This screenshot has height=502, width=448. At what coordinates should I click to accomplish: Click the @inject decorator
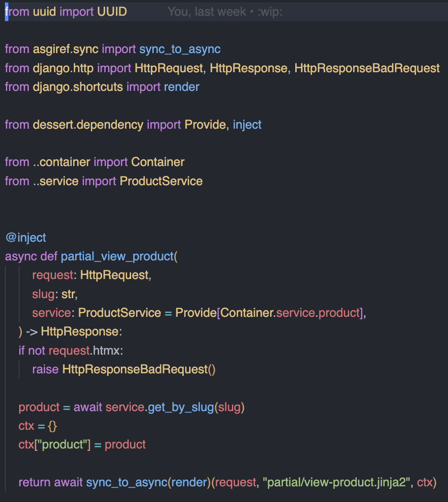coord(26,238)
